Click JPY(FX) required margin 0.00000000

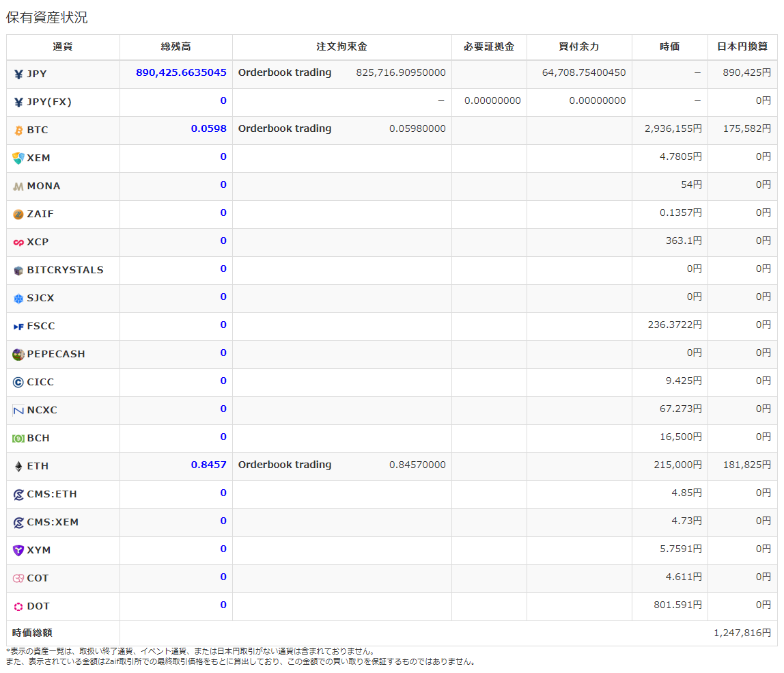click(492, 100)
